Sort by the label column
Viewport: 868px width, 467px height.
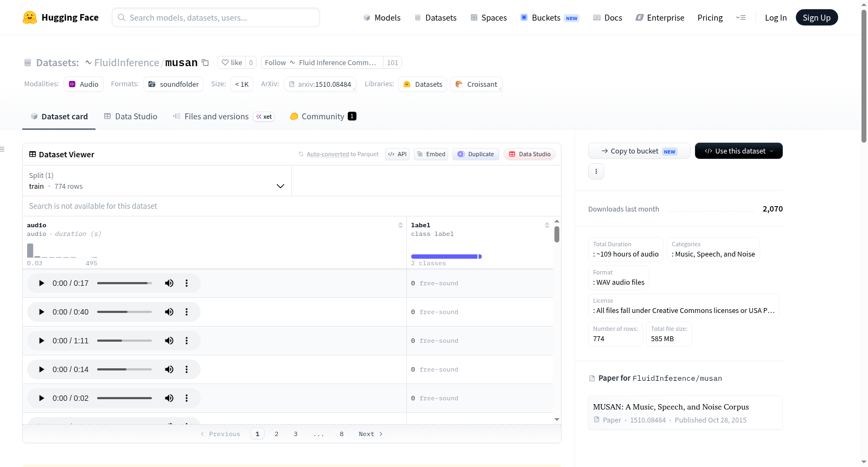(547, 225)
